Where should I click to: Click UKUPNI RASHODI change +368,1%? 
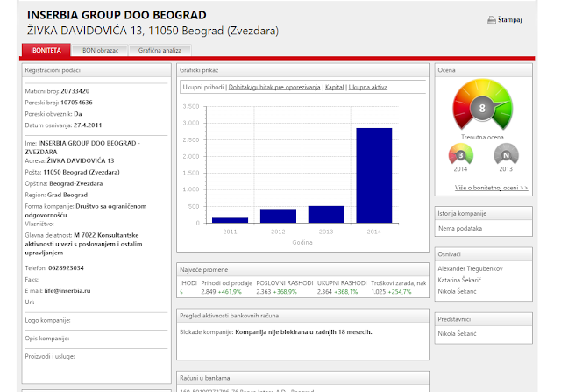coord(345,292)
